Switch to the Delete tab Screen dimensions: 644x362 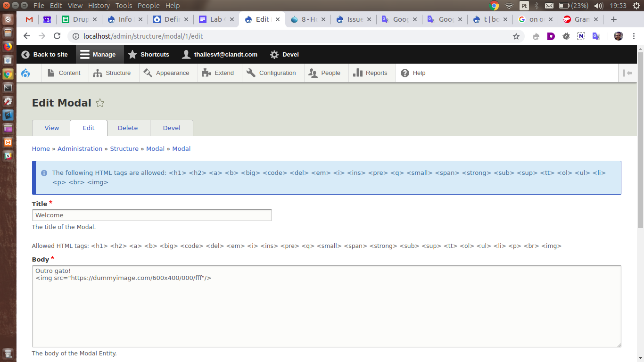[128, 128]
